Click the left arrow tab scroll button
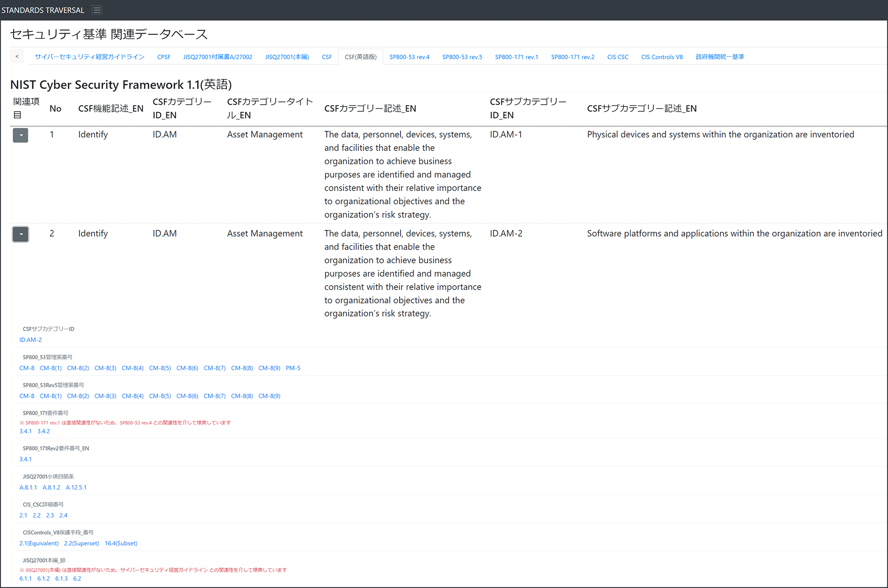 pyautogui.click(x=17, y=56)
